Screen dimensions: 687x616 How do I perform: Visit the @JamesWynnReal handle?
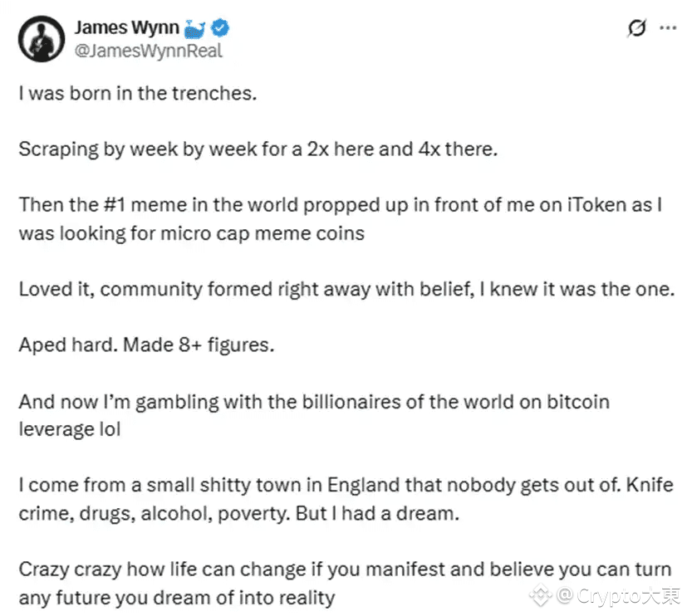pos(147,51)
